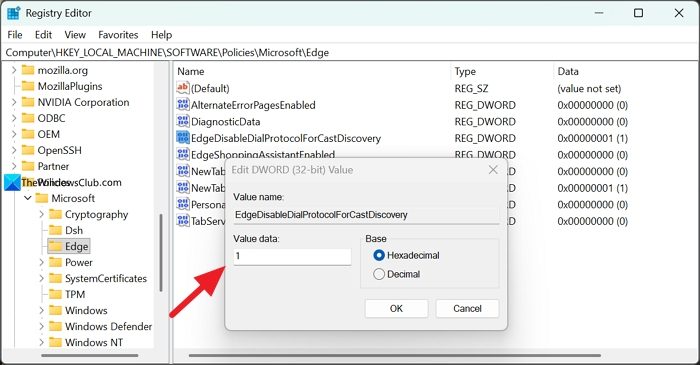Click the Edge folder icon
This screenshot has height=365, width=700.
coord(55,246)
